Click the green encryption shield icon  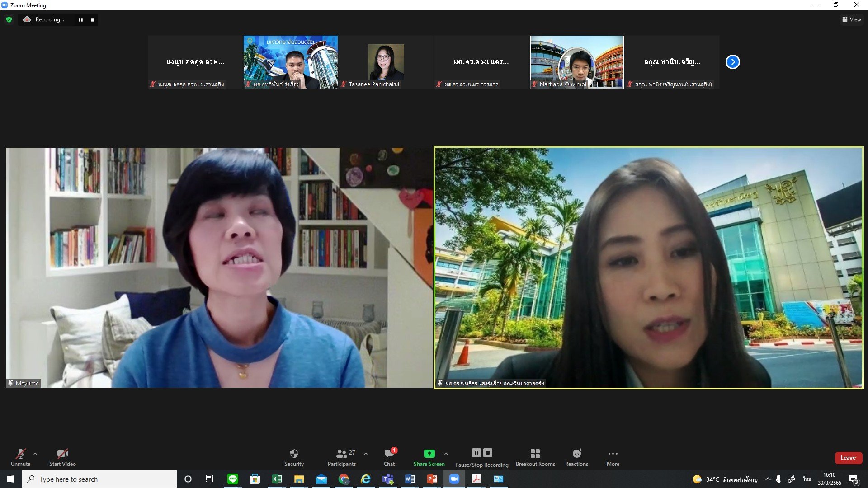(9, 19)
